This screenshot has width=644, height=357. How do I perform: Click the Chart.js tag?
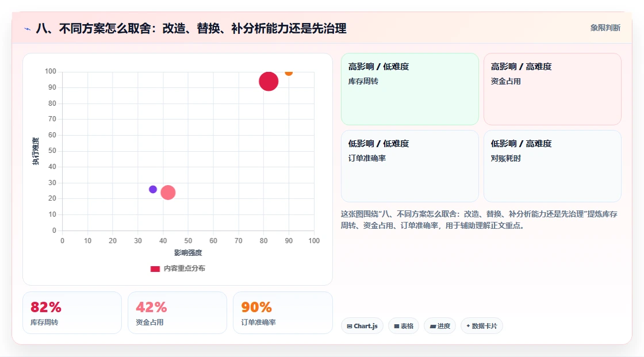point(362,326)
